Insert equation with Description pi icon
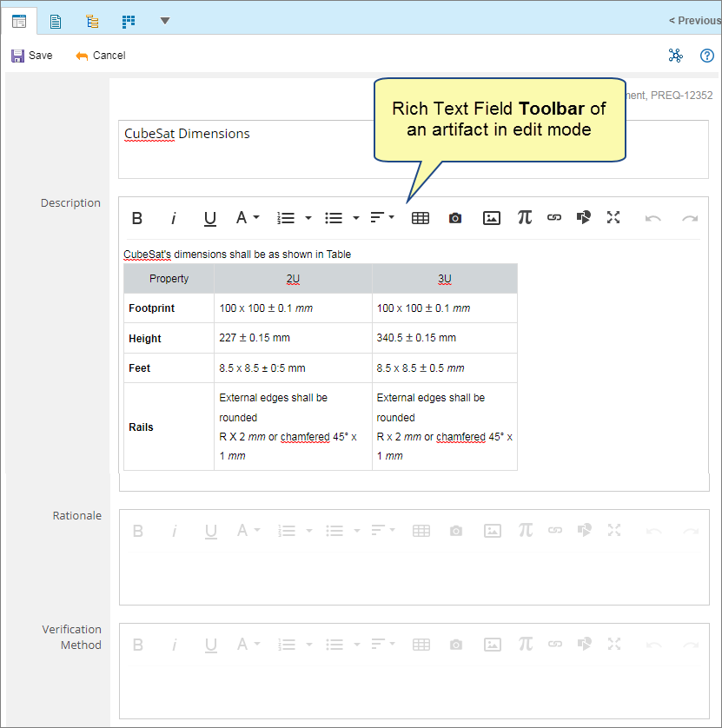 click(x=525, y=217)
